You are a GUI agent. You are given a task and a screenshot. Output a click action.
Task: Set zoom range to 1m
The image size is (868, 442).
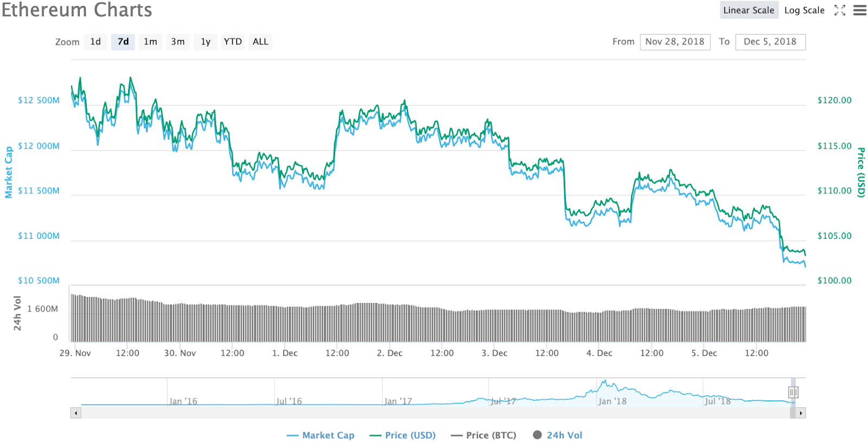click(x=150, y=42)
